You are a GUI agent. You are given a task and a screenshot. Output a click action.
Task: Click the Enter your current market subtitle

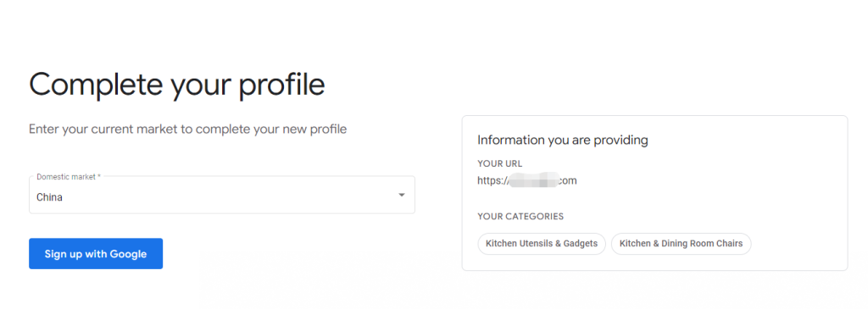[187, 130]
